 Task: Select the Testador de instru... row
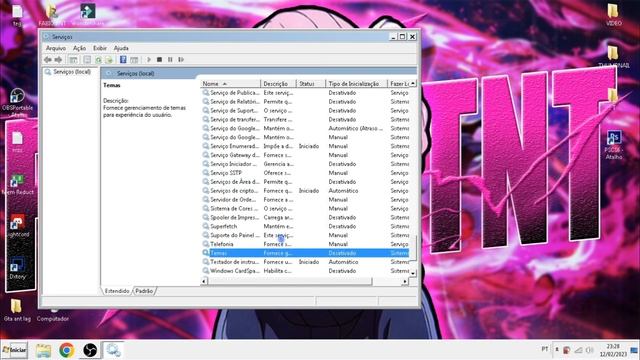pos(305,262)
